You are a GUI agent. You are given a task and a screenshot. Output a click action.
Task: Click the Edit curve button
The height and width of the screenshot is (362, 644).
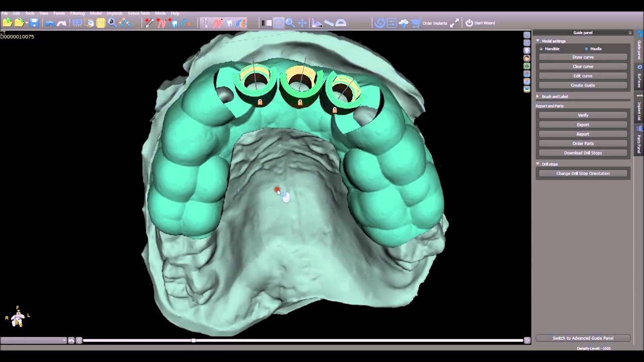tap(583, 76)
